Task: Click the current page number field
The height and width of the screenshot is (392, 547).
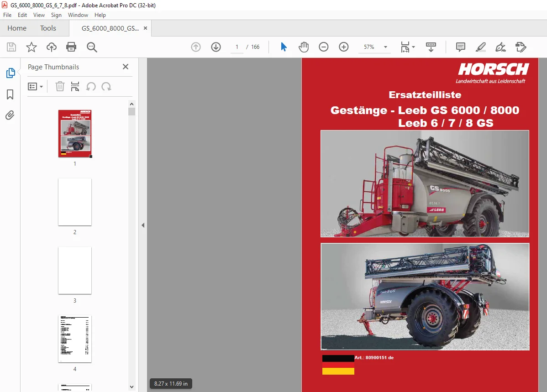Action: click(x=237, y=47)
